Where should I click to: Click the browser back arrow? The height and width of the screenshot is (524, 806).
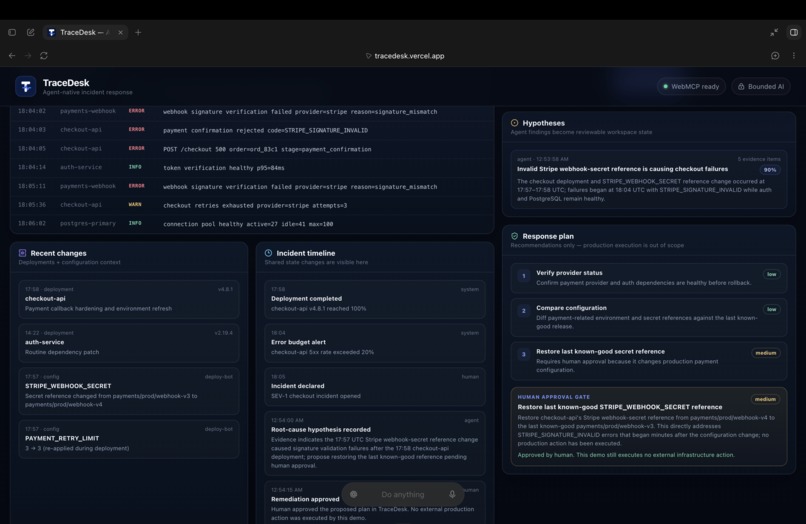(12, 56)
